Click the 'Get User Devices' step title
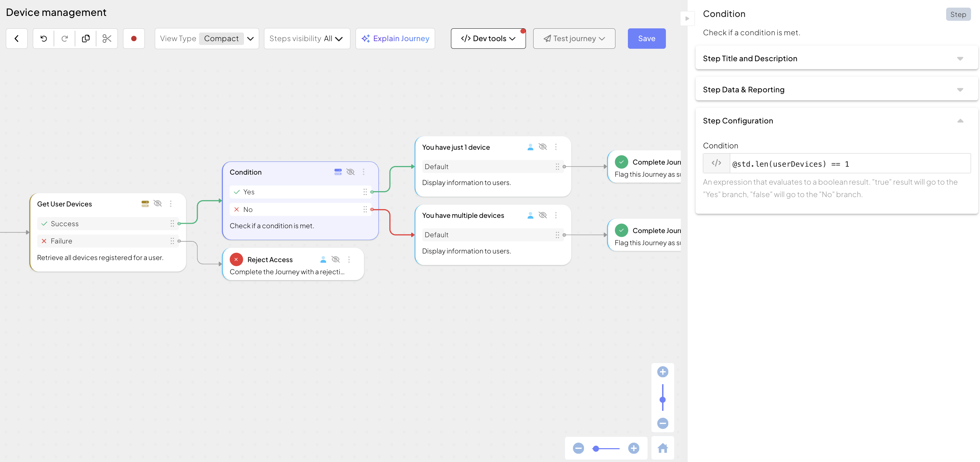The width and height of the screenshot is (980, 462). [x=64, y=204]
